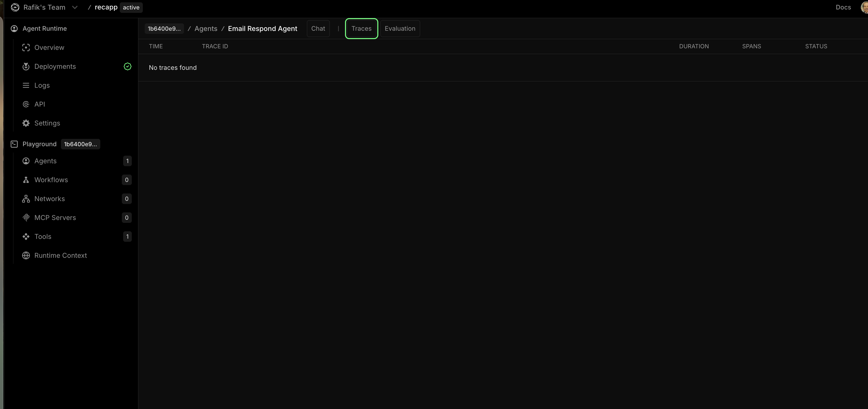The height and width of the screenshot is (409, 868).
Task: Click the Overview sidebar icon
Action: point(26,48)
